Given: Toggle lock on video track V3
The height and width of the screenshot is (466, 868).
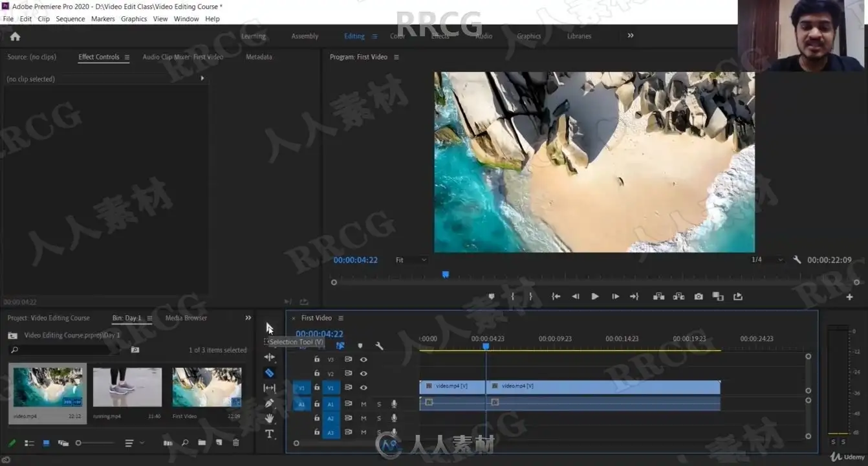Looking at the screenshot, I should click(317, 359).
